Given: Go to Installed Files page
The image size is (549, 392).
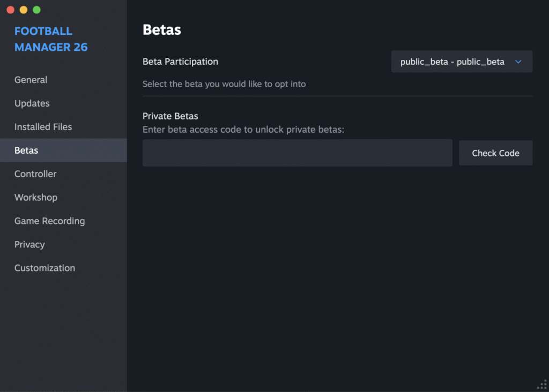Looking at the screenshot, I should pyautogui.click(x=43, y=127).
